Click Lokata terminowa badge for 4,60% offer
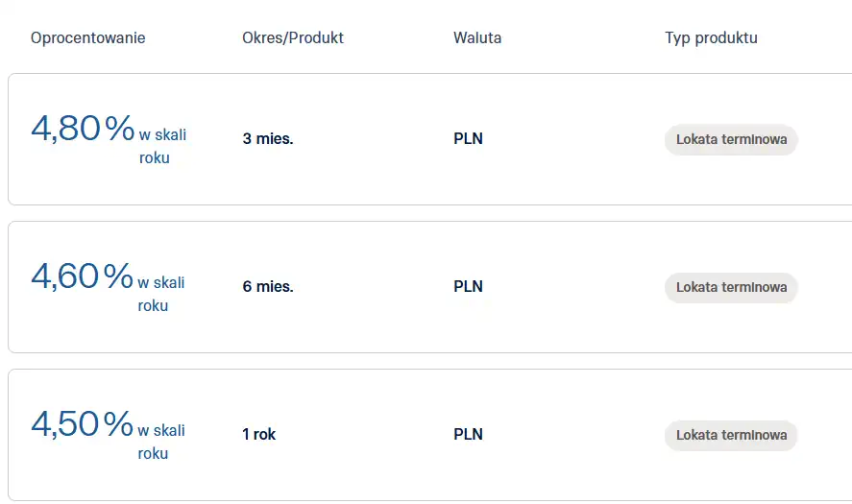The width and height of the screenshot is (852, 504). [731, 287]
